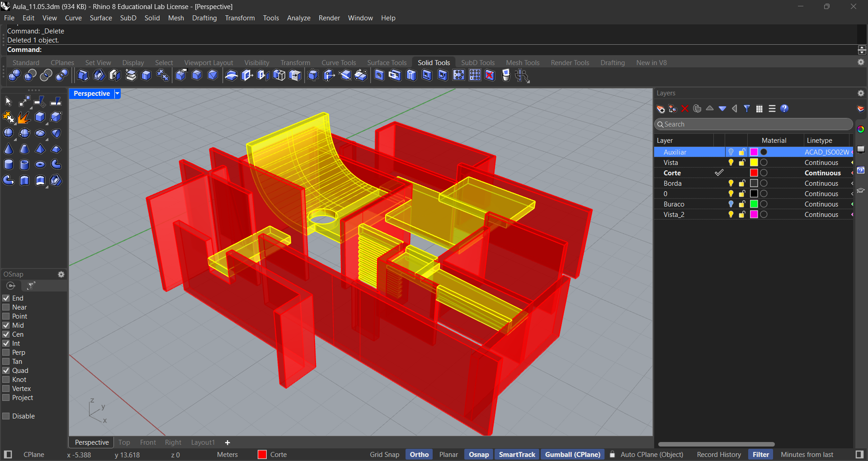Open the Analyze menu
This screenshot has height=461, width=868.
(298, 18)
